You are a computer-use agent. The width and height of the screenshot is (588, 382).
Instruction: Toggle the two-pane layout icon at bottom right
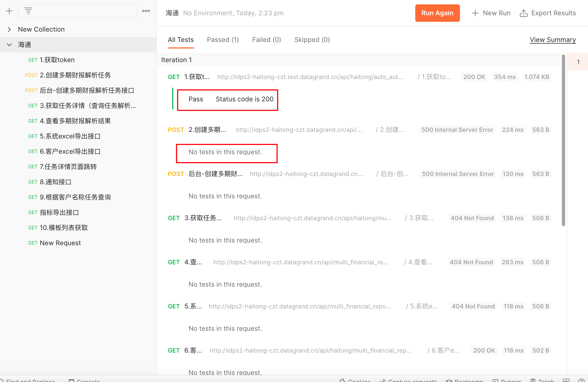[566, 380]
